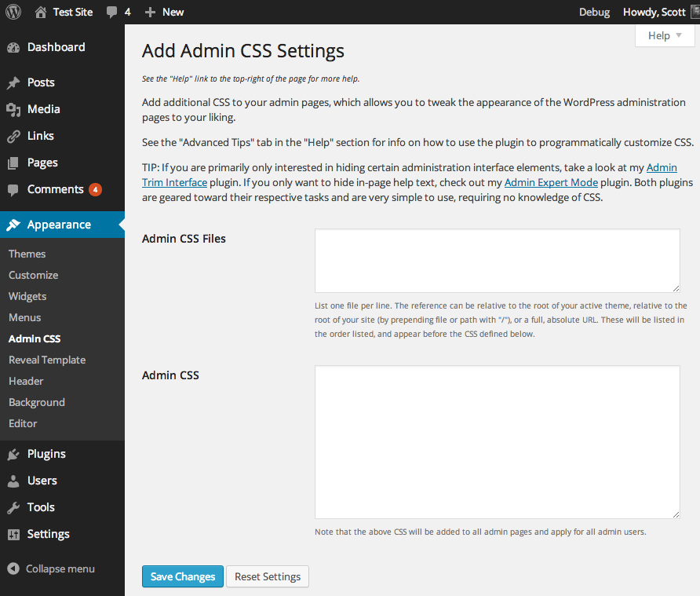Click the plus icon next to New
The width and height of the screenshot is (700, 596).
coord(150,12)
